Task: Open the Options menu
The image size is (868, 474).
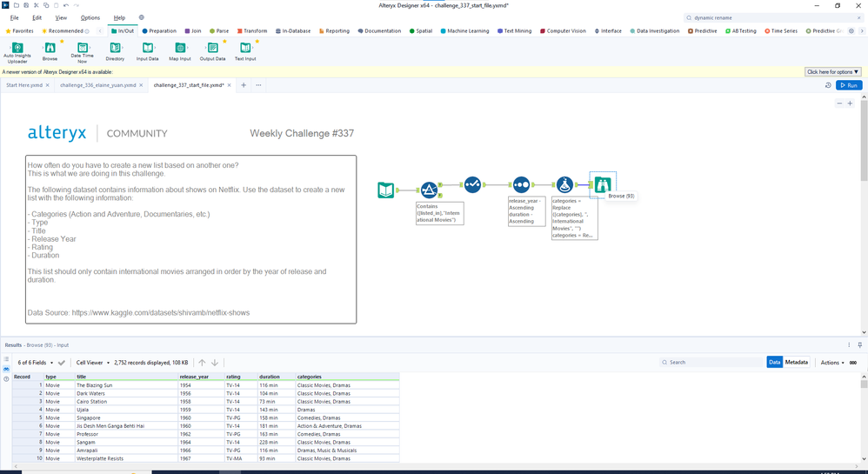Action: (x=90, y=17)
